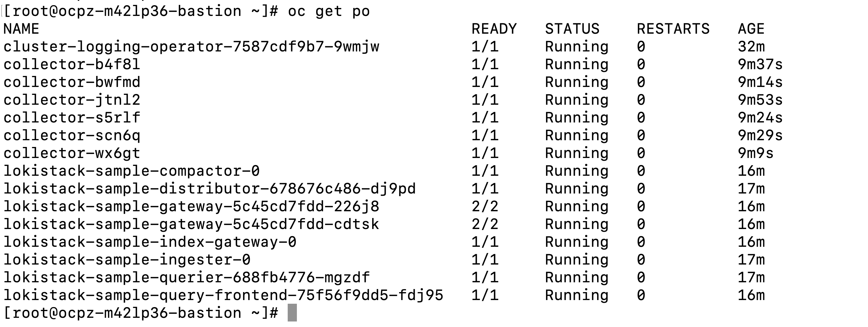Click the lokistack-sample-compactor-0 pod name
Screen dimensions: 868x327
click(131, 171)
